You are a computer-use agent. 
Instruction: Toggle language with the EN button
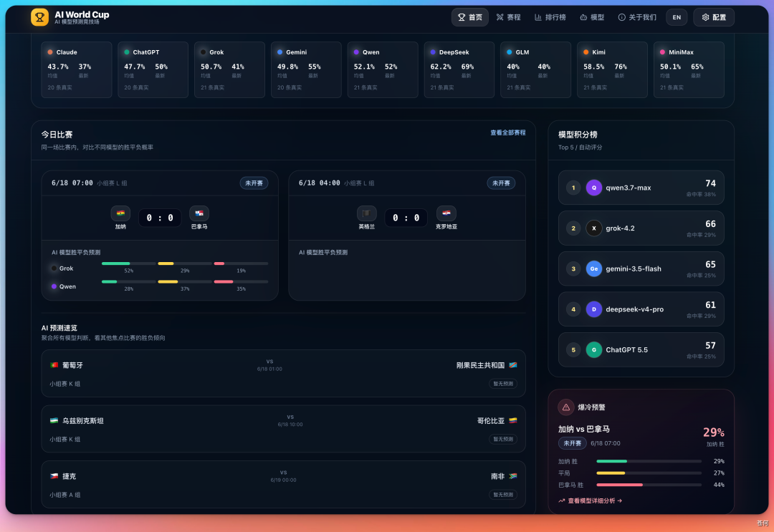pyautogui.click(x=677, y=17)
